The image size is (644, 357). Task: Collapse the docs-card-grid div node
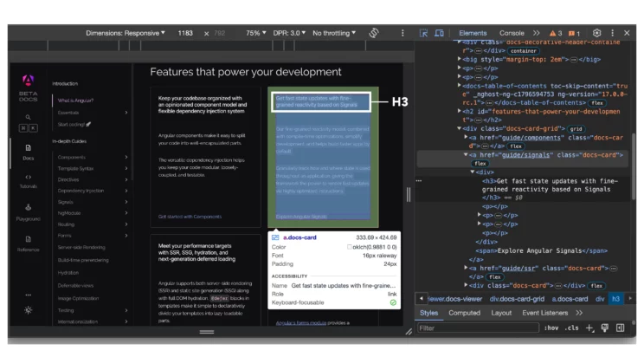(x=459, y=128)
